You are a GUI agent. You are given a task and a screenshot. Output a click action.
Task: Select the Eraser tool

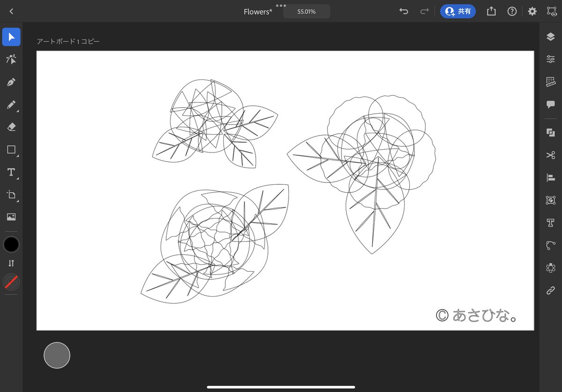click(x=11, y=127)
